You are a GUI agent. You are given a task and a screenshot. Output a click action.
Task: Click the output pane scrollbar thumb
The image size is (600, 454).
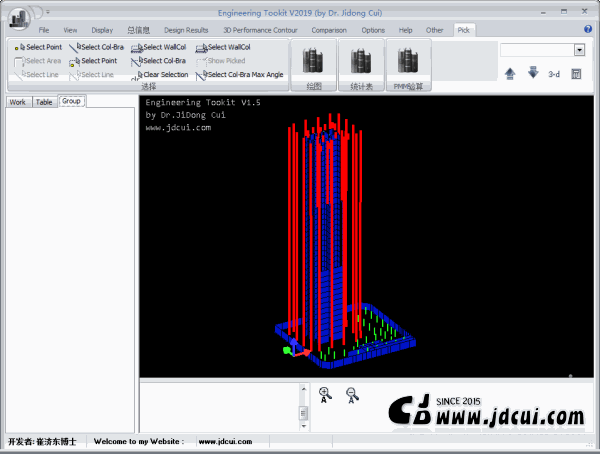pos(303,413)
